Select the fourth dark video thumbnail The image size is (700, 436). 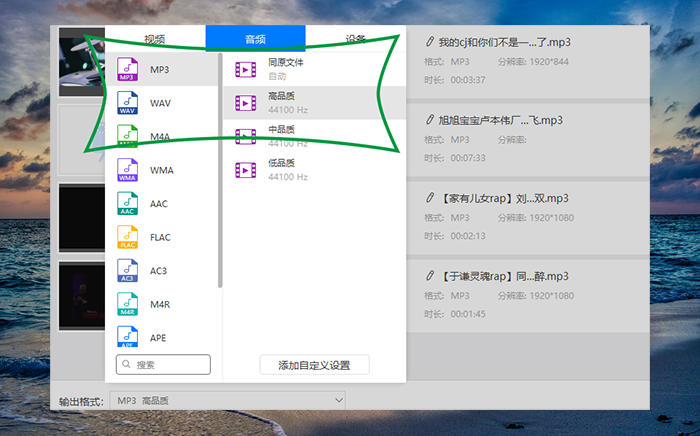click(x=82, y=296)
